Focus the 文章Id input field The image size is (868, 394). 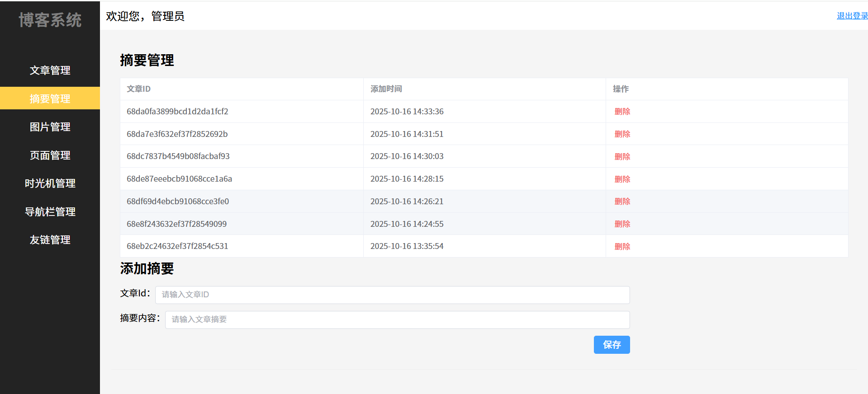392,295
